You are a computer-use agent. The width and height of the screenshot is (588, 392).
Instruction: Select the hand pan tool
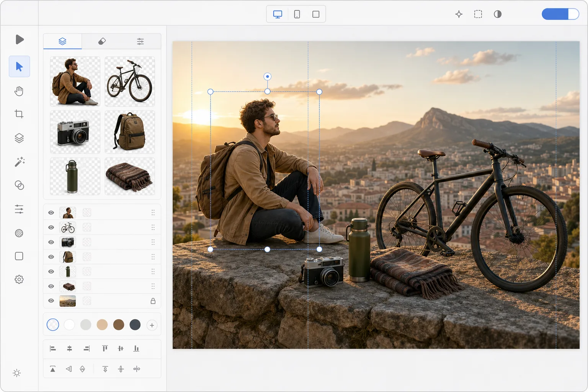click(19, 91)
